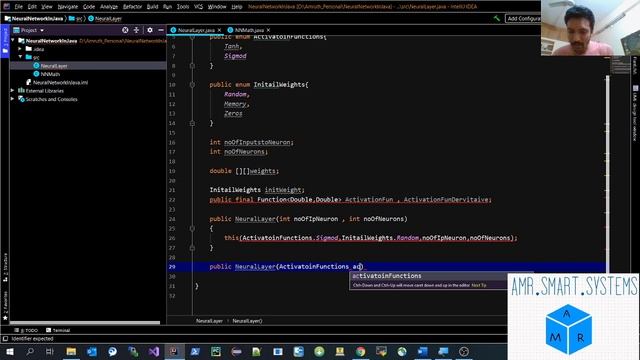This screenshot has height=360, width=640.
Task: Click the horizontal scrollbar of Project panel
Action: pos(85,323)
